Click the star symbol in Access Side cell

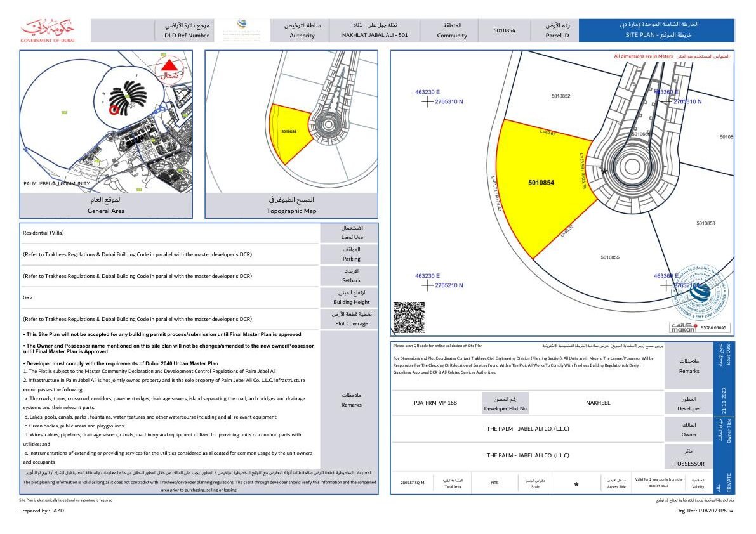[576, 485]
